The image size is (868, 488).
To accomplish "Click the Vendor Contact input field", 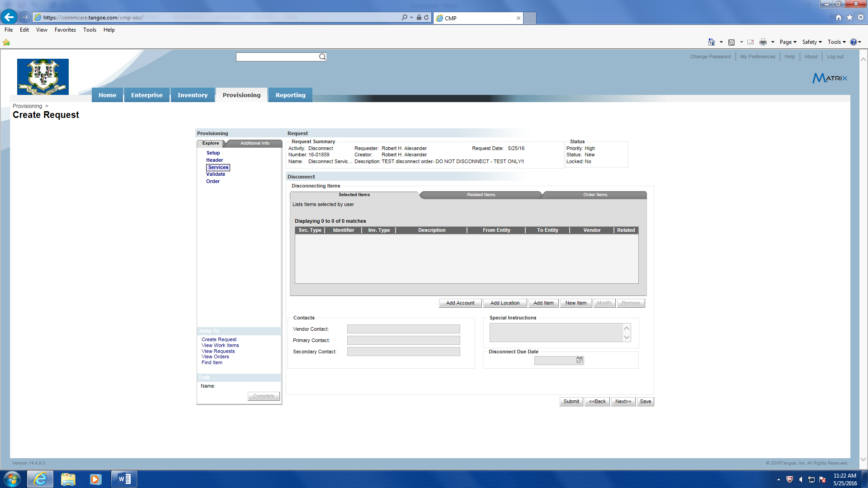I will pos(403,329).
